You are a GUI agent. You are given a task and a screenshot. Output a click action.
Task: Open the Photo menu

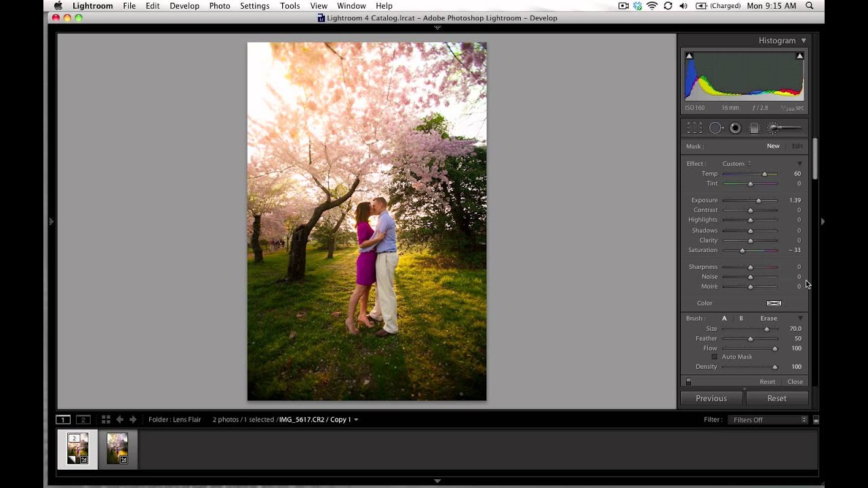(x=220, y=6)
